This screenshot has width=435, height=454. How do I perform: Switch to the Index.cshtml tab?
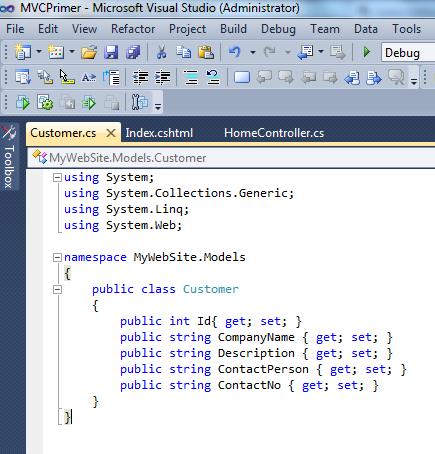pyautogui.click(x=159, y=133)
